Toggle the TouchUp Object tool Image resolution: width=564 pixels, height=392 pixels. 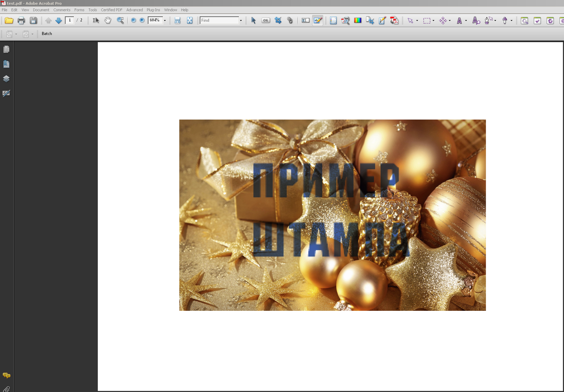pos(318,20)
